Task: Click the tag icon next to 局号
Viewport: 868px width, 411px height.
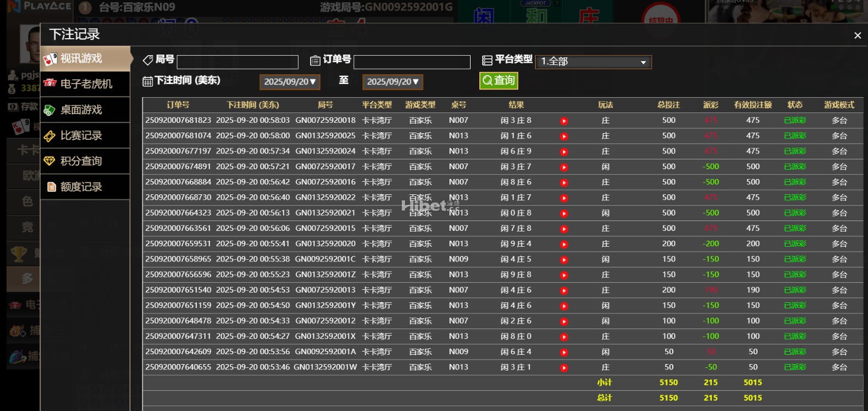Action: 148,60
